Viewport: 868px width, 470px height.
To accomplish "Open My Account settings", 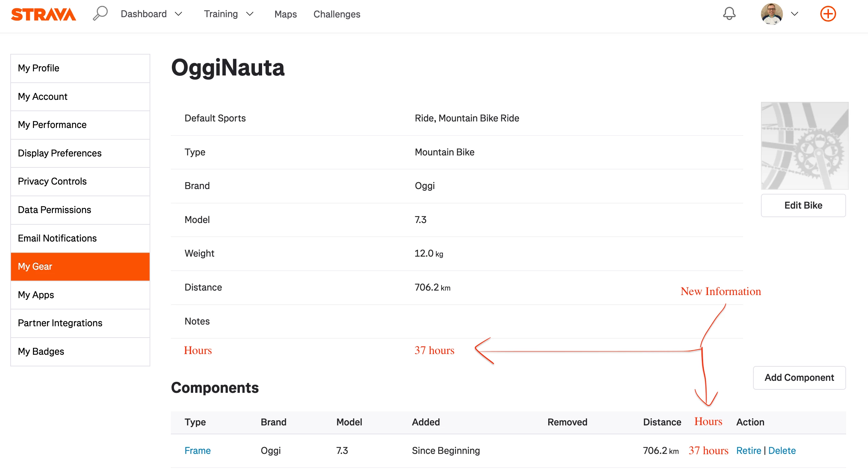I will click(80, 97).
